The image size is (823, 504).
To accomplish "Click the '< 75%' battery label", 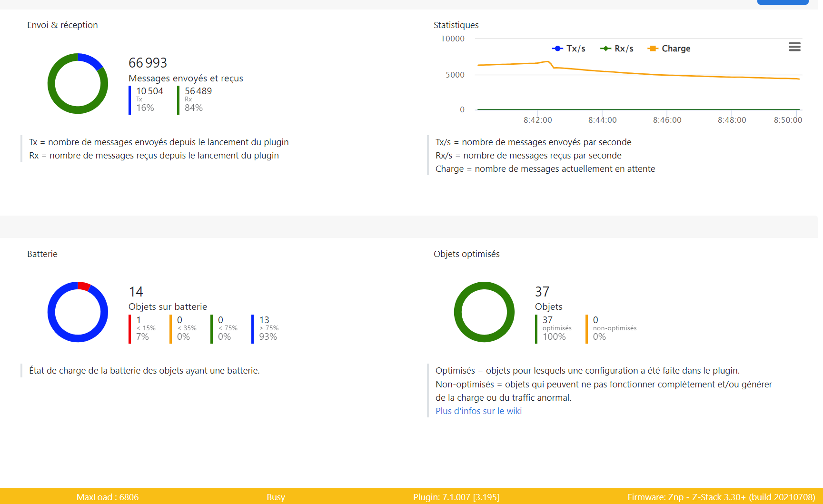I will coord(228,328).
